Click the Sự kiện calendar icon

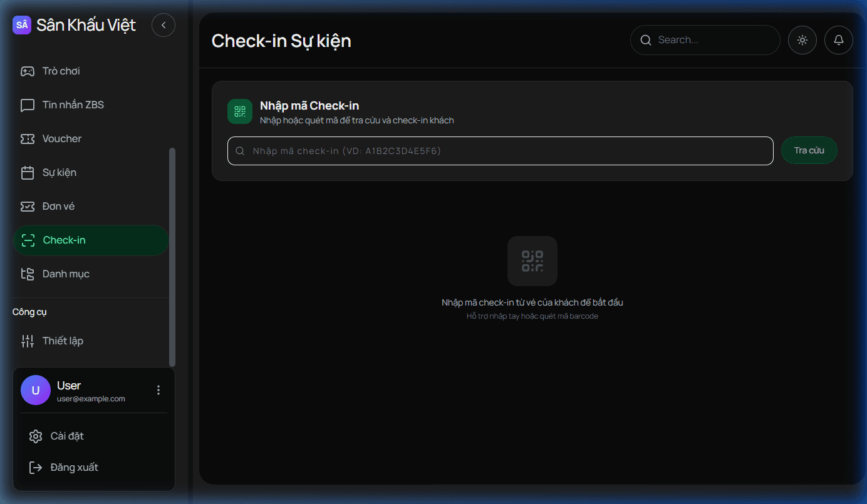click(x=27, y=172)
